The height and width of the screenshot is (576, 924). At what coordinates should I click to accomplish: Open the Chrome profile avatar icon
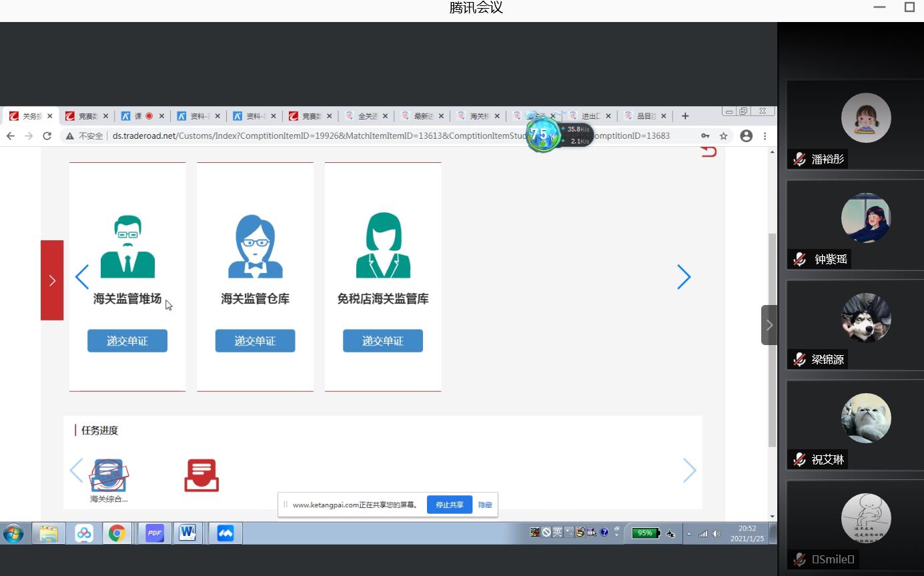[x=747, y=135]
